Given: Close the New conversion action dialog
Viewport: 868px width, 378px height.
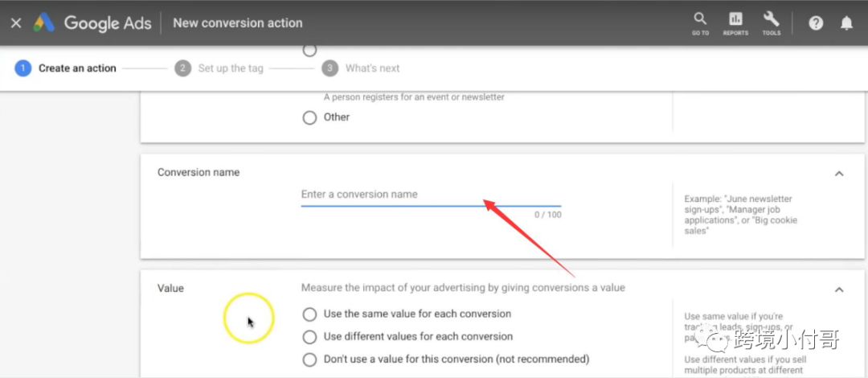Looking at the screenshot, I should 16,23.
